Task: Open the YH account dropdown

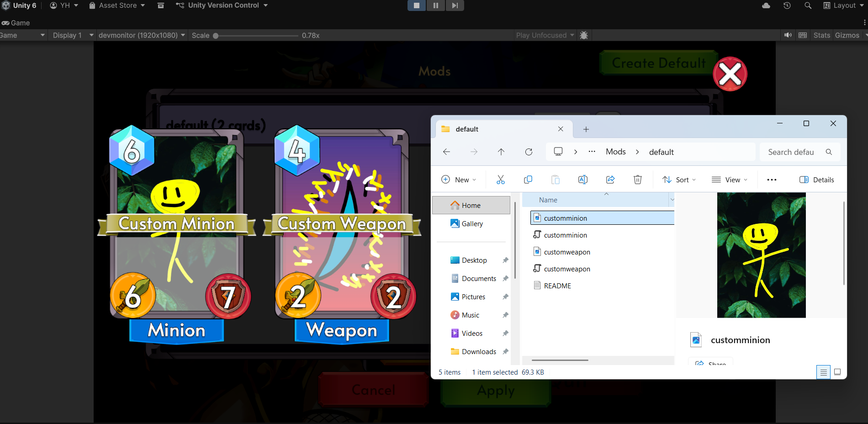Action: coord(64,5)
